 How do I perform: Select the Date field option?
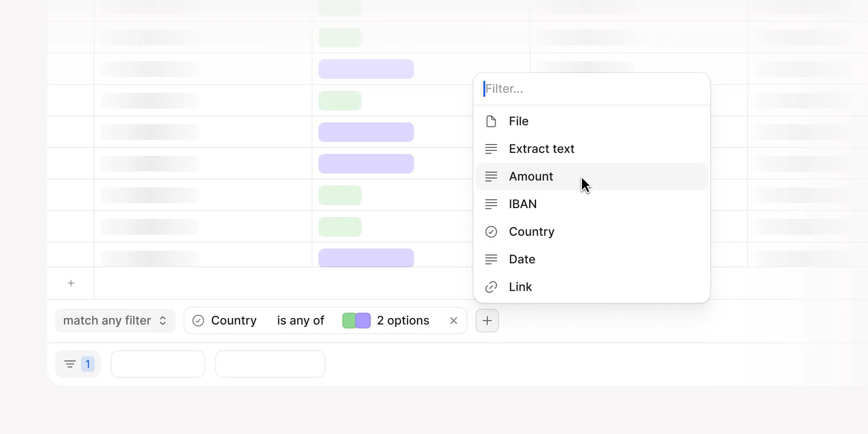(591, 259)
